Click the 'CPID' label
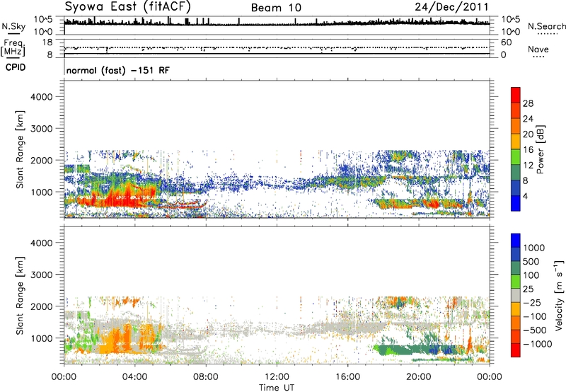566x392 pixels. (x=16, y=67)
